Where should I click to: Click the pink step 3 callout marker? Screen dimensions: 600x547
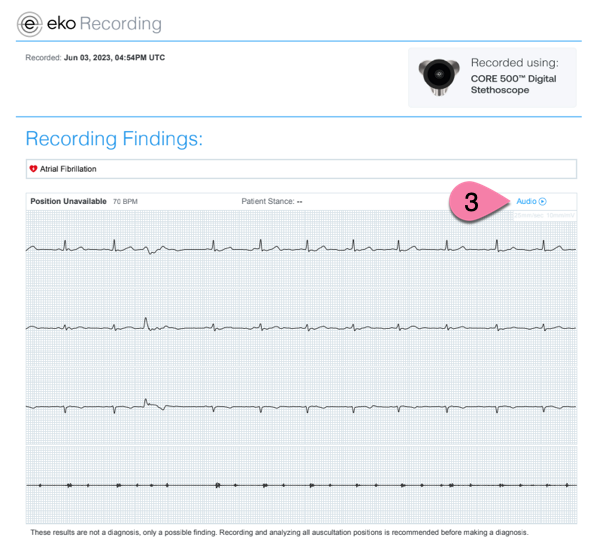[x=478, y=201]
